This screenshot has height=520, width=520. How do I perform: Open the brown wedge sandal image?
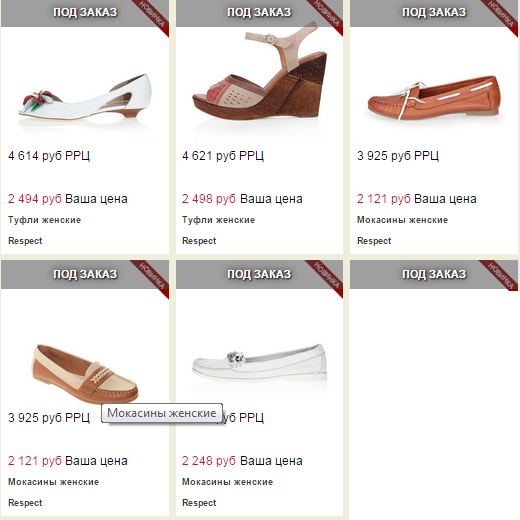pyautogui.click(x=259, y=74)
